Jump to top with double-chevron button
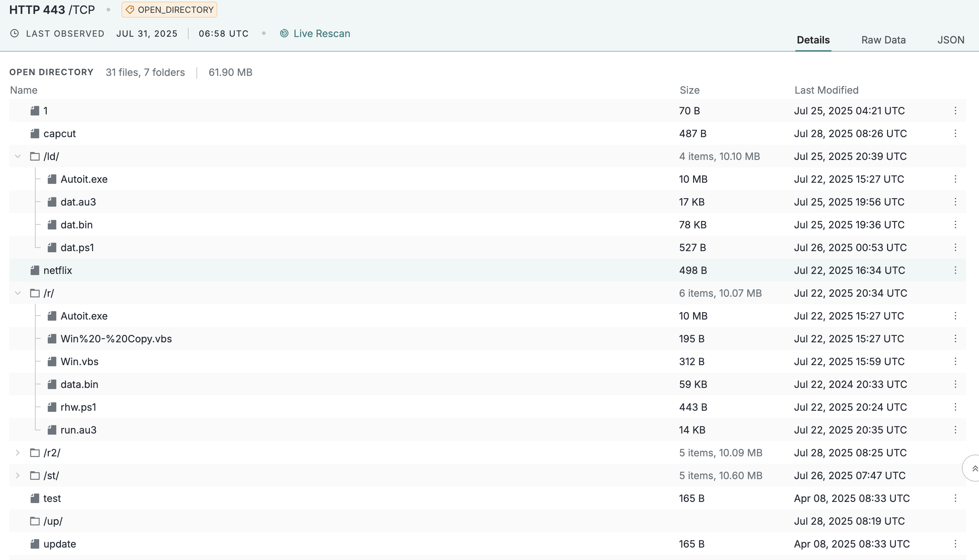This screenshot has width=979, height=560. [x=972, y=468]
